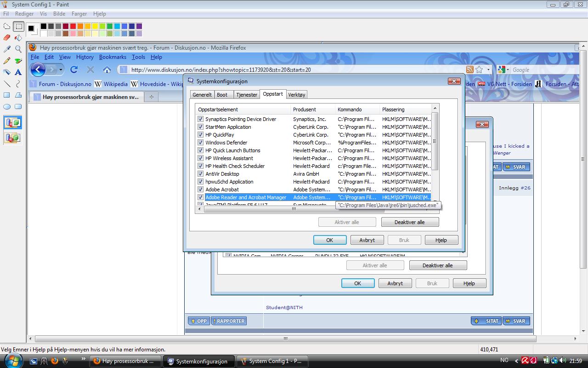Click the Windows Start orb
The height and width of the screenshot is (368, 588).
point(13,360)
